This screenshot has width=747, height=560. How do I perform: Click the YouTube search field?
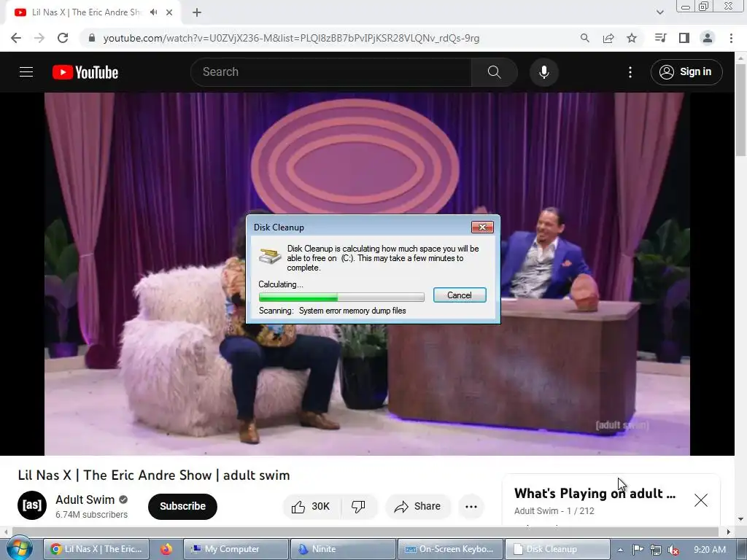tap(330, 72)
